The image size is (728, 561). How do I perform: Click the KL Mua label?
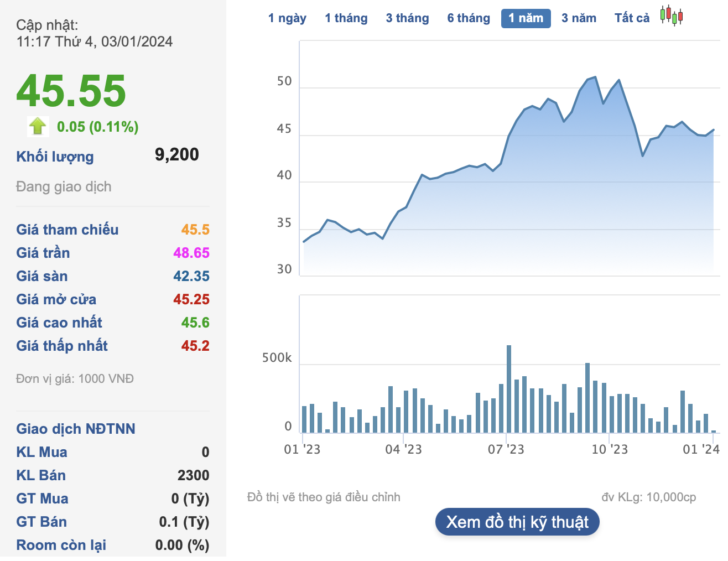point(41,452)
